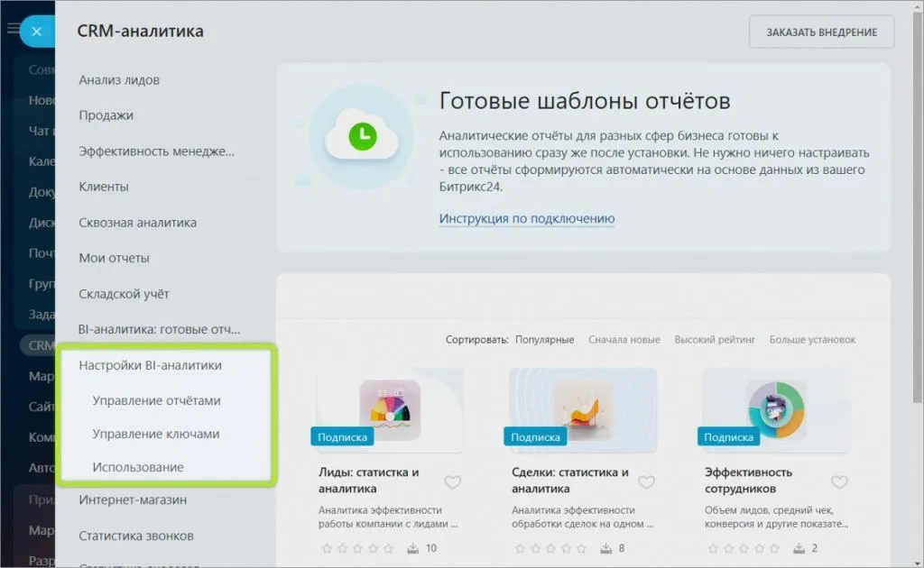Open the Инструкция по подключению link
924x568 pixels.
[x=527, y=218]
